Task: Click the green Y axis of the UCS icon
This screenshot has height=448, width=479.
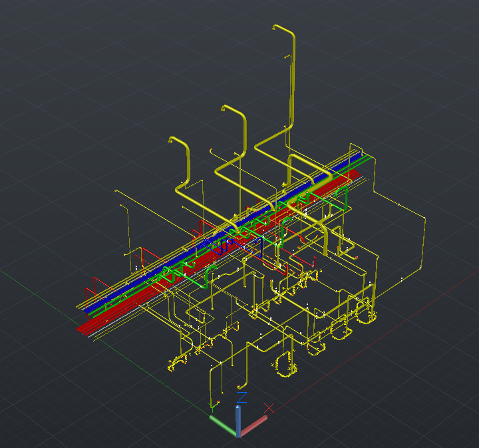Action: click(223, 425)
